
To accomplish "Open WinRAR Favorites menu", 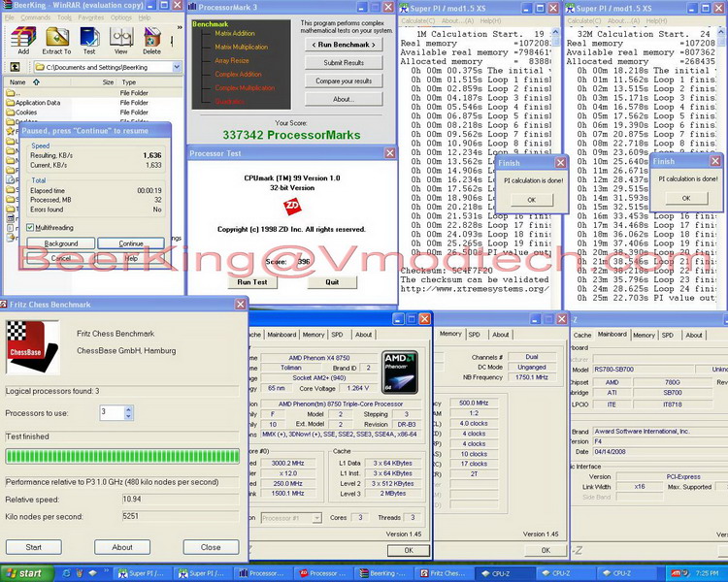I will click(91, 17).
